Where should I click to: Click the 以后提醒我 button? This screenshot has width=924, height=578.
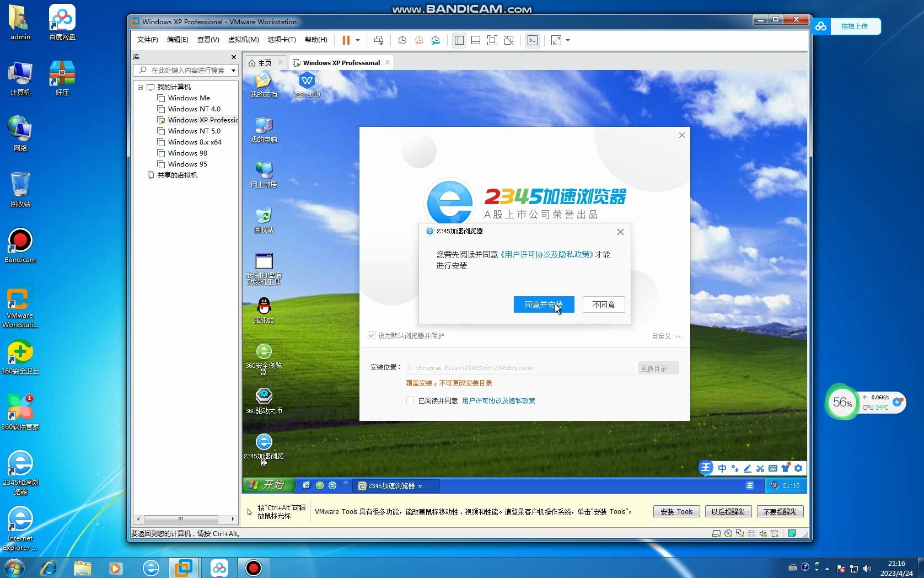728,512
